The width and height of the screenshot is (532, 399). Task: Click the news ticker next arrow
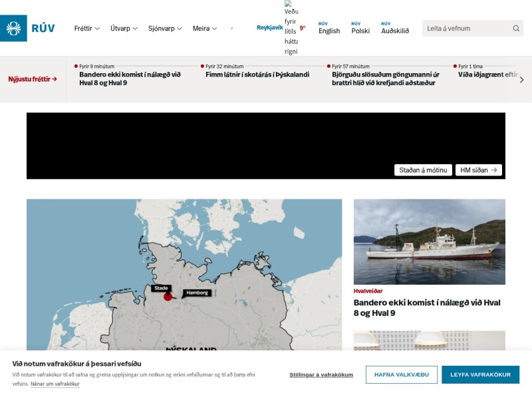click(x=521, y=80)
